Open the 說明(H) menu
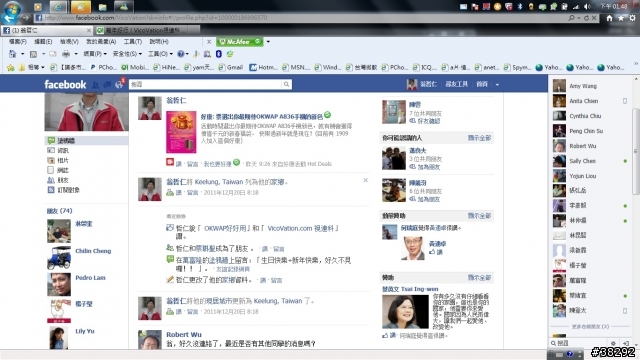Image resolution: width=640 pixels, height=360 pixels. pyautogui.click(x=159, y=42)
